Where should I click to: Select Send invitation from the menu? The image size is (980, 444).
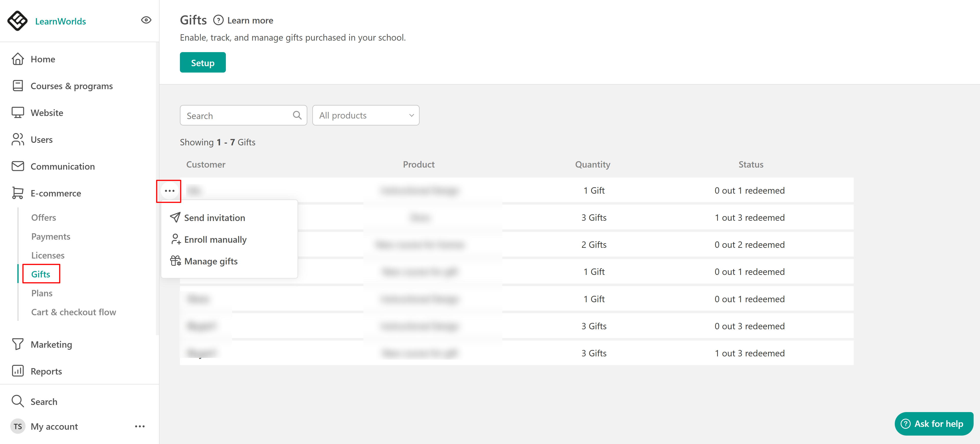point(214,217)
